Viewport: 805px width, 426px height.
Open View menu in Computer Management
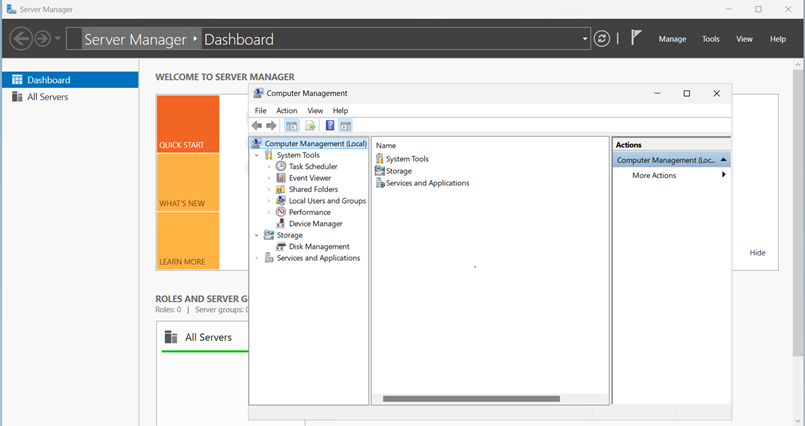(315, 110)
